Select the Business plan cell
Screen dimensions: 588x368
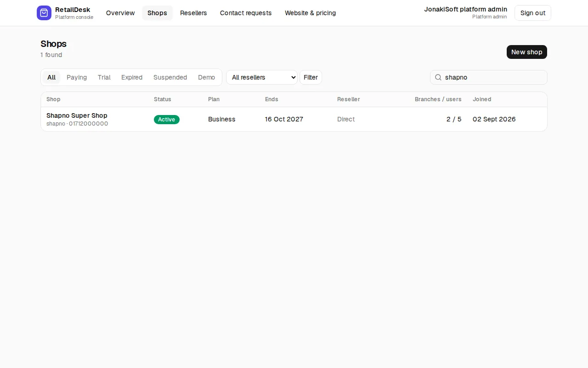221,119
